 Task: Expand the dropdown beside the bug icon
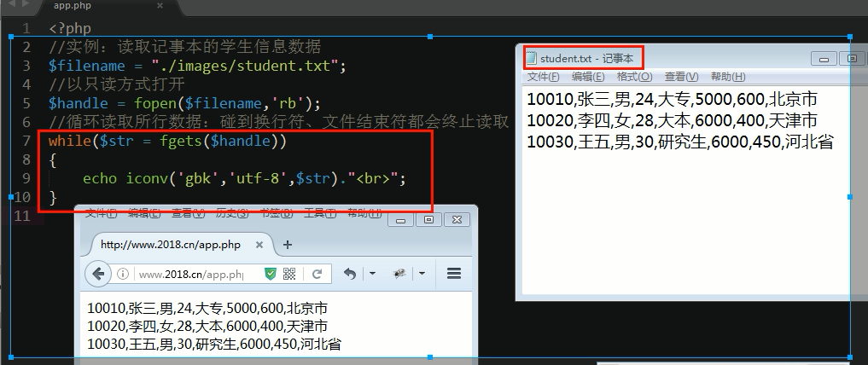point(422,273)
